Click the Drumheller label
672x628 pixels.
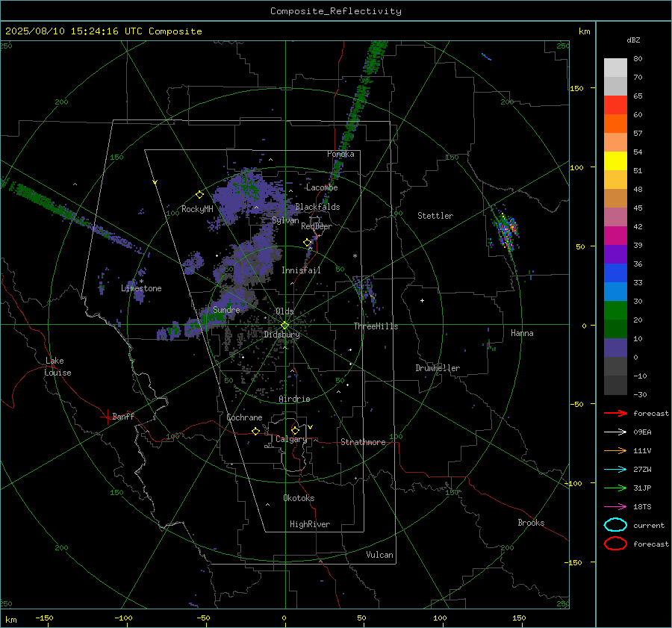(438, 368)
